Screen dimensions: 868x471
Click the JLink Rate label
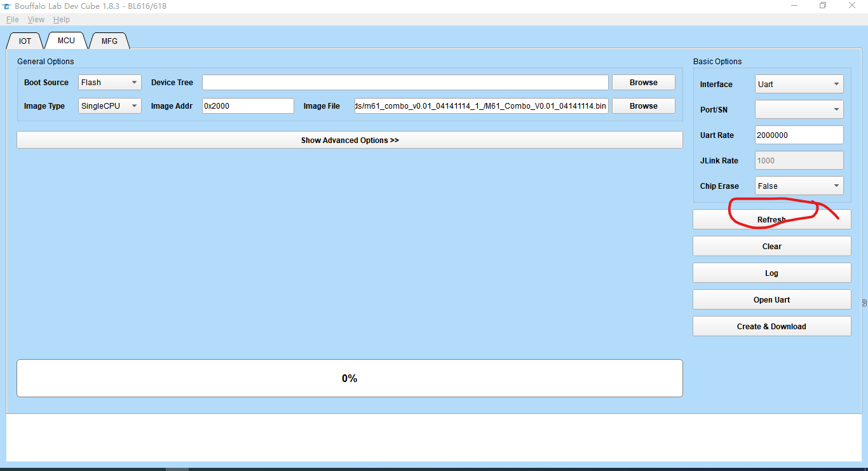pyautogui.click(x=719, y=161)
